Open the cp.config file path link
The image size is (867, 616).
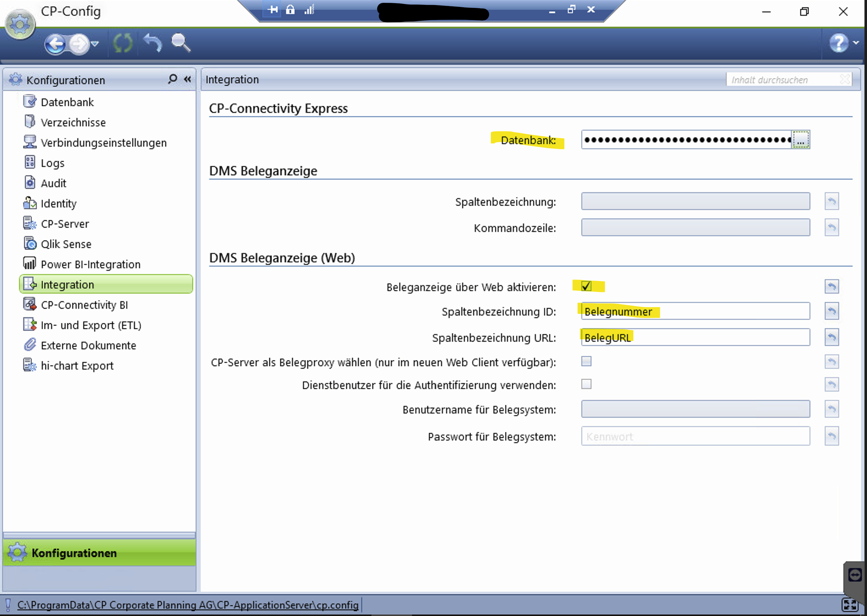pos(188,605)
